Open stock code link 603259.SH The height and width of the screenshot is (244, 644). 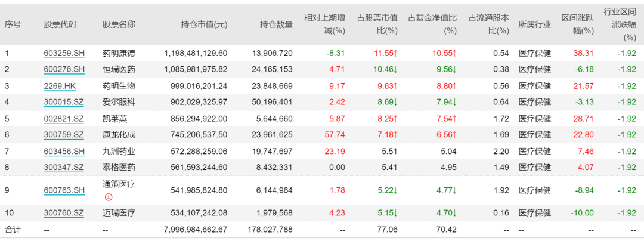pyautogui.click(x=64, y=54)
